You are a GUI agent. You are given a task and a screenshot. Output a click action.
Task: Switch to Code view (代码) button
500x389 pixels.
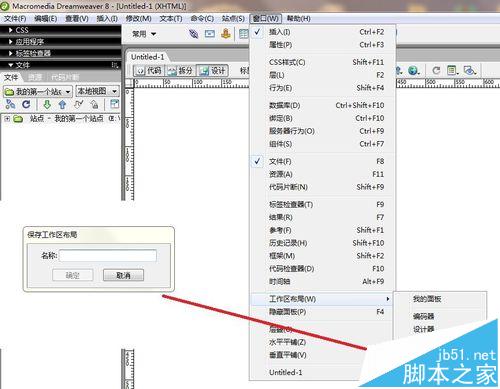(149, 71)
